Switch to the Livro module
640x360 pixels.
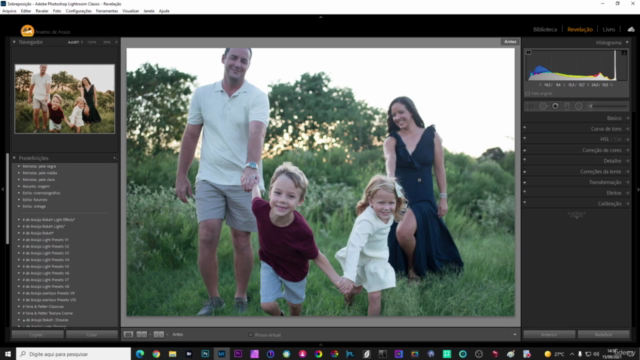click(x=609, y=29)
